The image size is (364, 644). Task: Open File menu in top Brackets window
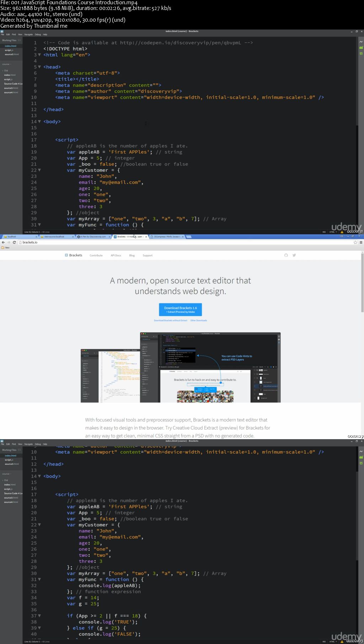[x=2, y=34]
